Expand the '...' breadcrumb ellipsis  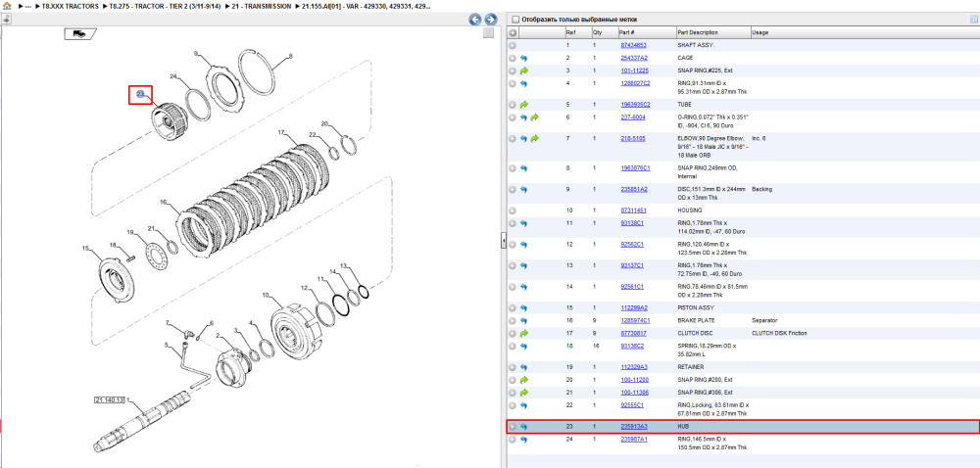click(x=28, y=6)
